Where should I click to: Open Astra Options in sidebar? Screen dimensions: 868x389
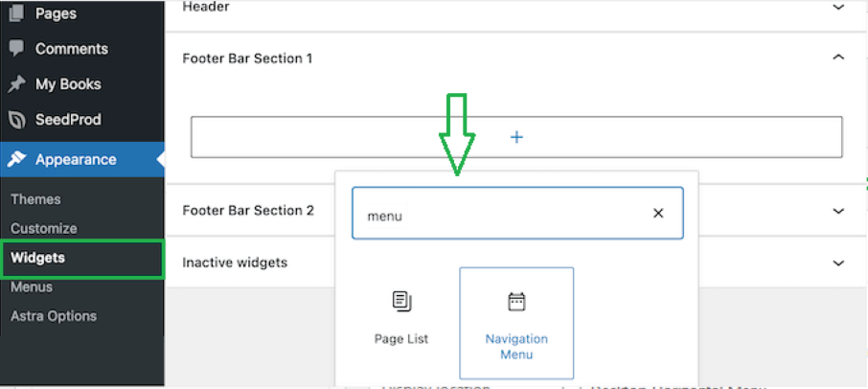(54, 316)
